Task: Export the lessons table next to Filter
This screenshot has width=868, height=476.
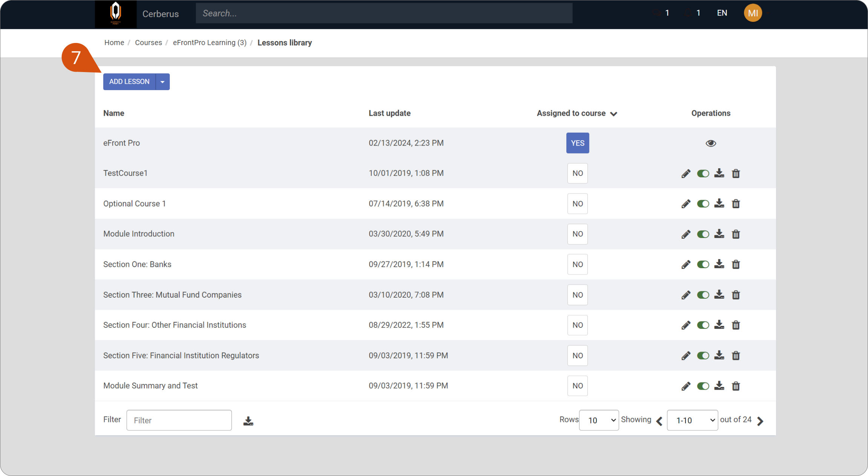Action: [x=248, y=421]
